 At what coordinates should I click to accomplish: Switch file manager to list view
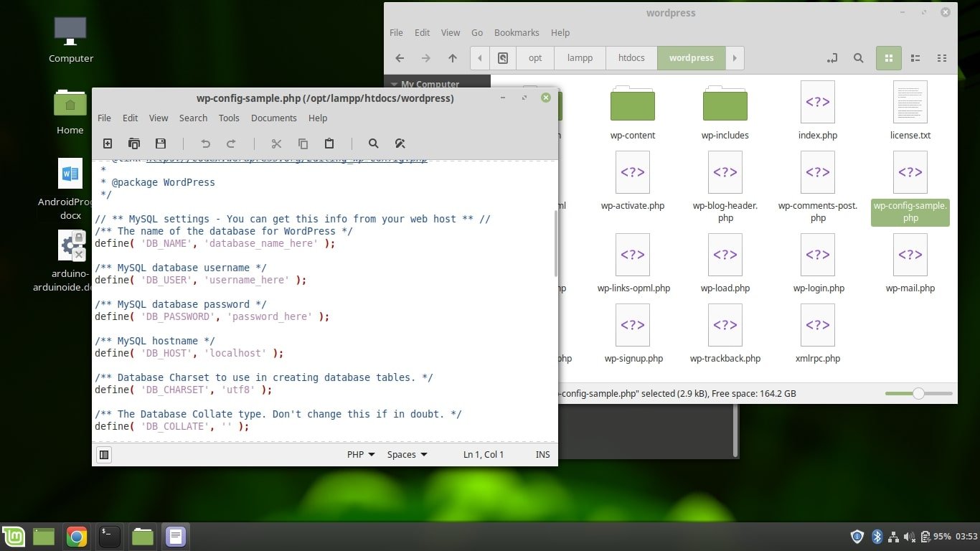click(x=915, y=58)
